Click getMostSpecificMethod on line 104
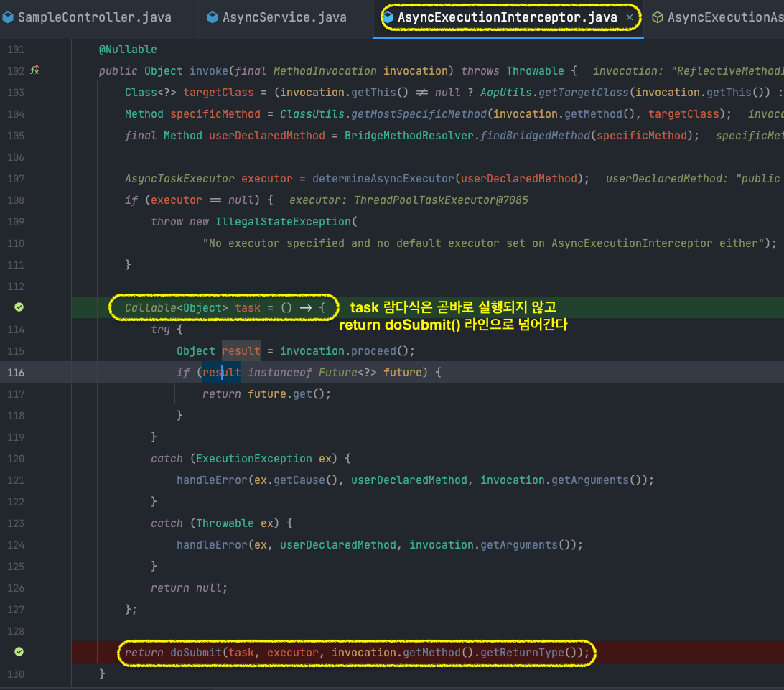Image resolution: width=784 pixels, height=690 pixels. 419,114
